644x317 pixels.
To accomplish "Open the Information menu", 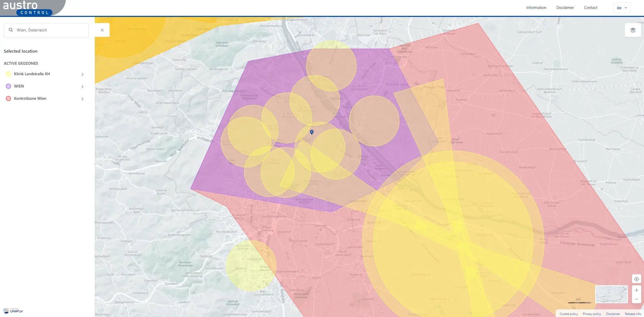I will point(536,8).
